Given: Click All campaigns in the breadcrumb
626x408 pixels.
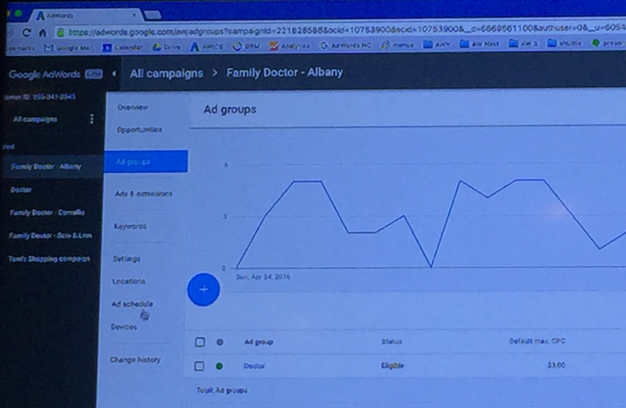Looking at the screenshot, I should 166,73.
